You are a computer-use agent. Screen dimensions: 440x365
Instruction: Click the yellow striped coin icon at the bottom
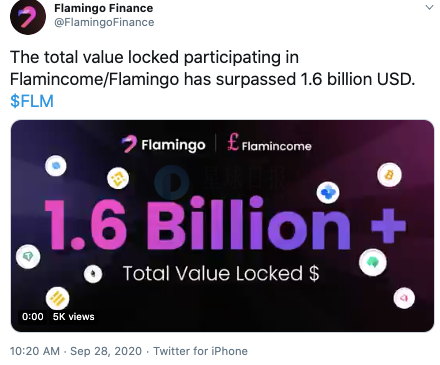point(57,298)
